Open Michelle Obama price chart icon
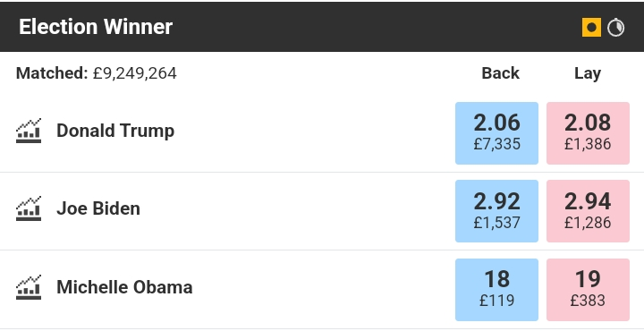644x331 pixels. [29, 287]
